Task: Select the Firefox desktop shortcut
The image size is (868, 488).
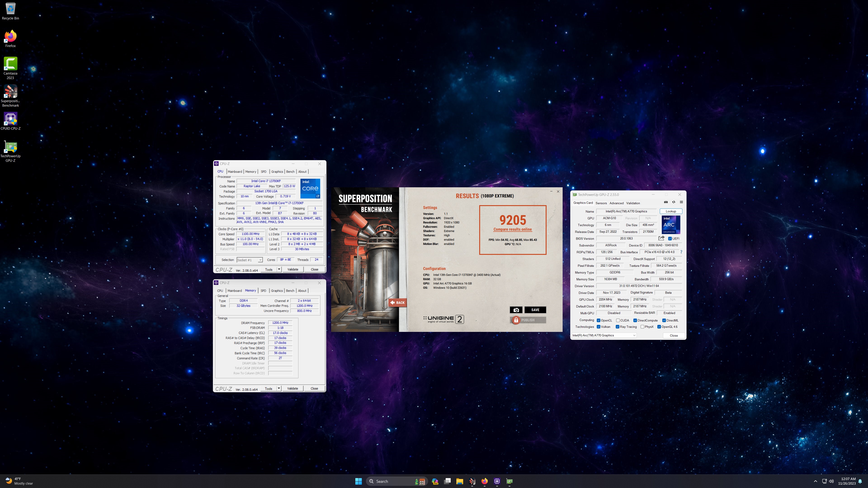Action: click(10, 39)
